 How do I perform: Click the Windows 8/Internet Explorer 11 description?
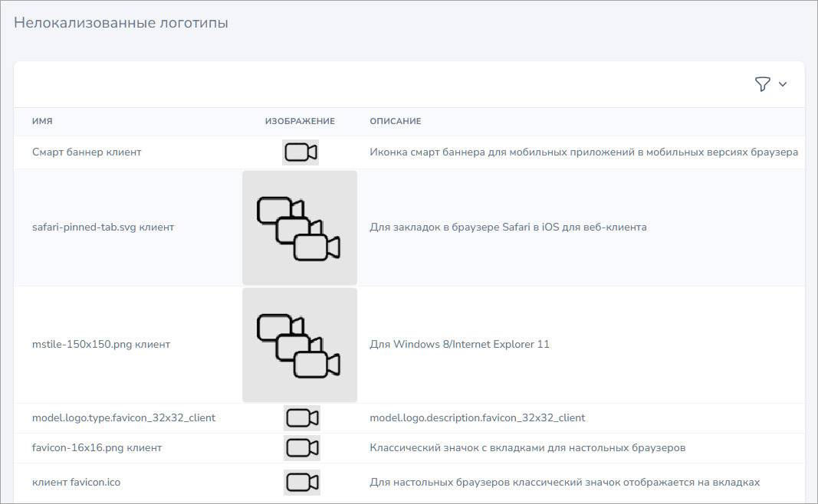tap(459, 345)
